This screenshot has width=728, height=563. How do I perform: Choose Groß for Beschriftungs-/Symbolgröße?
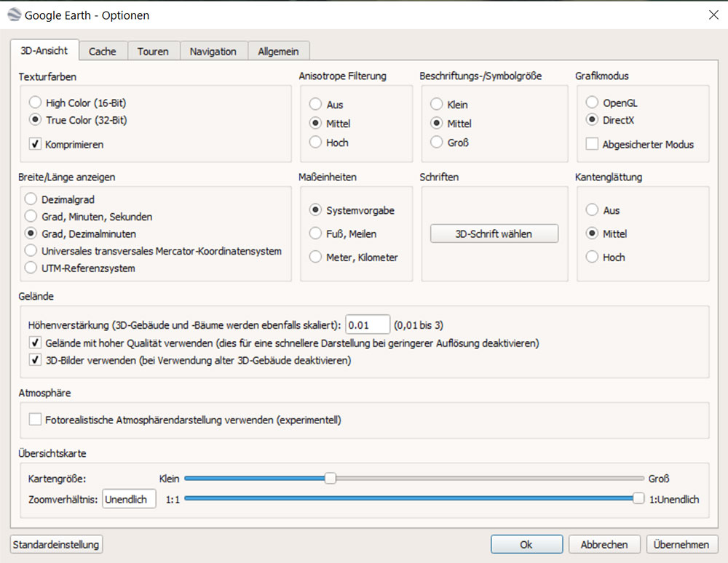point(436,143)
